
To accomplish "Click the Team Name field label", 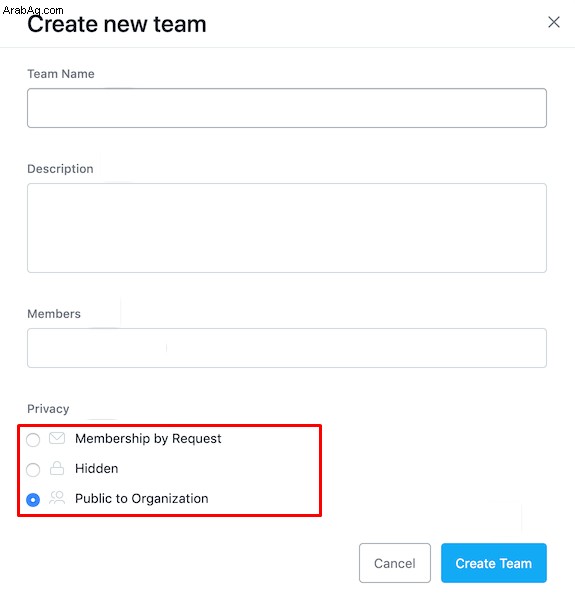I will (x=61, y=74).
